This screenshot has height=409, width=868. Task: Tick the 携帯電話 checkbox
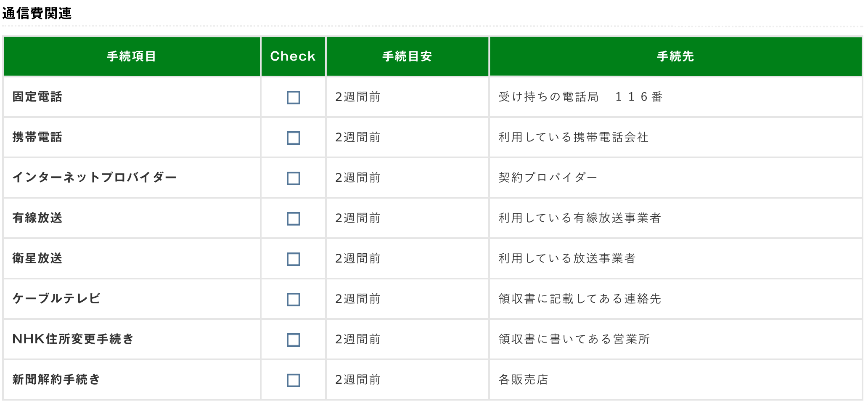[293, 138]
